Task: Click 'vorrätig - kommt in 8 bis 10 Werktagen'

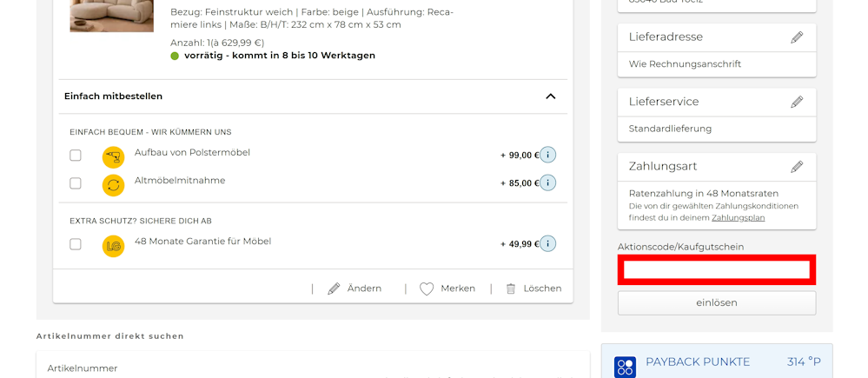Action: point(280,56)
